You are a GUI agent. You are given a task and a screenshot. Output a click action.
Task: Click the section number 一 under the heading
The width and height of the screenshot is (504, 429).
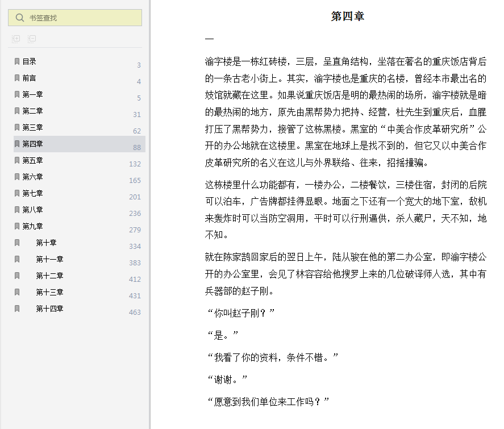click(x=209, y=39)
